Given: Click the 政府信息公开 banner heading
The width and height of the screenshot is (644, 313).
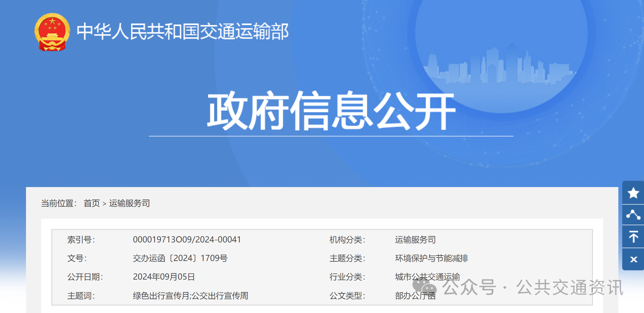Looking at the screenshot, I should click(x=331, y=111).
